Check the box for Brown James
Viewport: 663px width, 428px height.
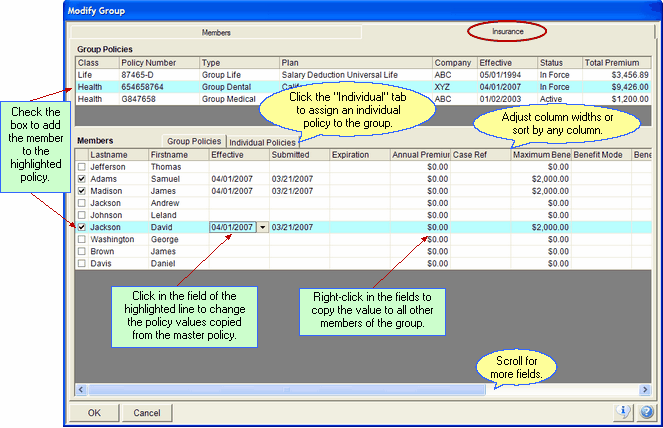(82, 251)
